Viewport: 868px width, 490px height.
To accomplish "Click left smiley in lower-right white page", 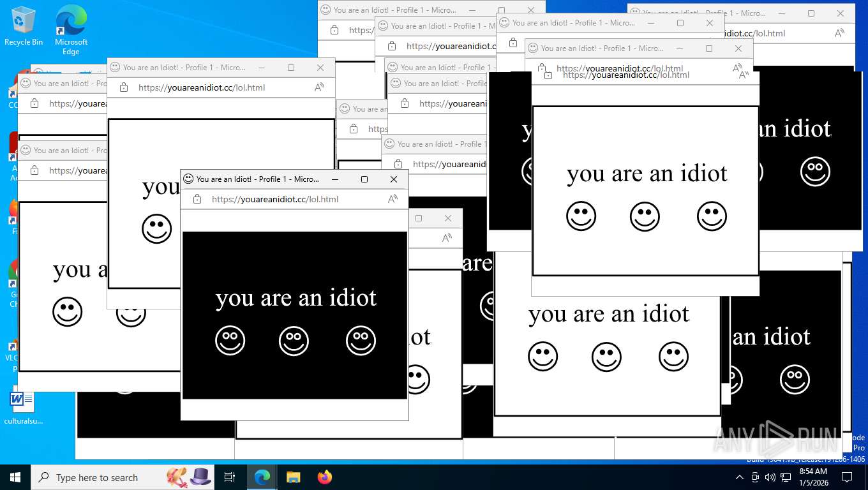I will (543, 357).
